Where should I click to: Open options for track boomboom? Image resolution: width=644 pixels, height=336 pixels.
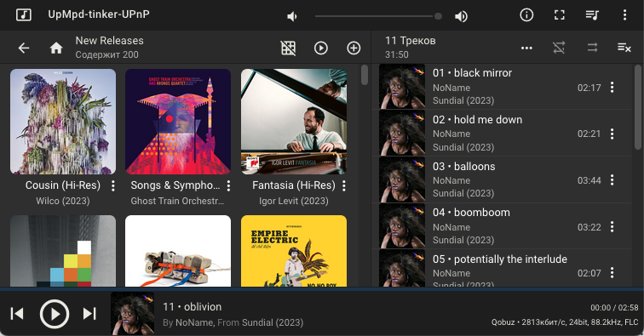[612, 227]
